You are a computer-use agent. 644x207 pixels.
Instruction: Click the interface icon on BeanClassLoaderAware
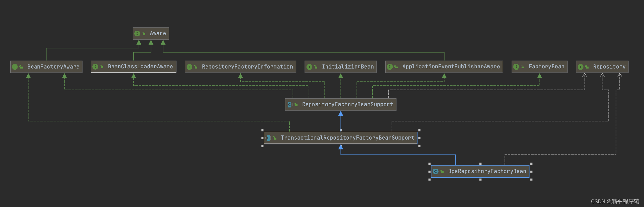95,67
